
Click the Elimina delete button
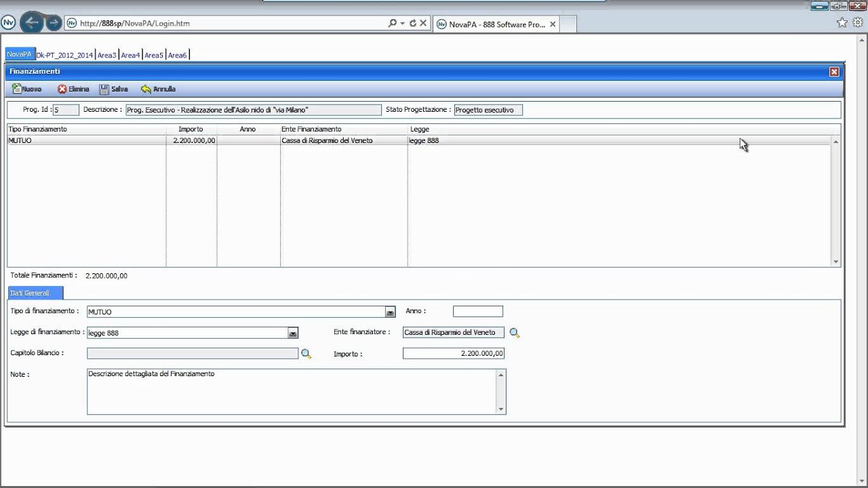point(73,89)
